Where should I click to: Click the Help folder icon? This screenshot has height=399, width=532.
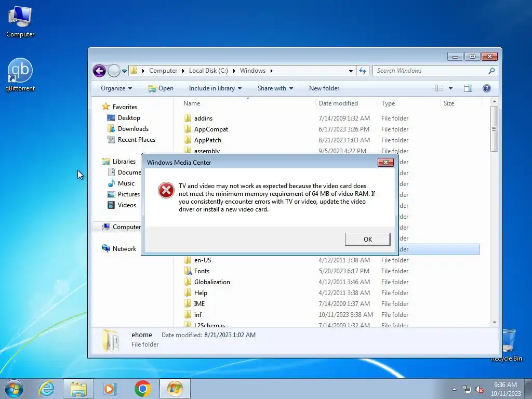coord(188,293)
